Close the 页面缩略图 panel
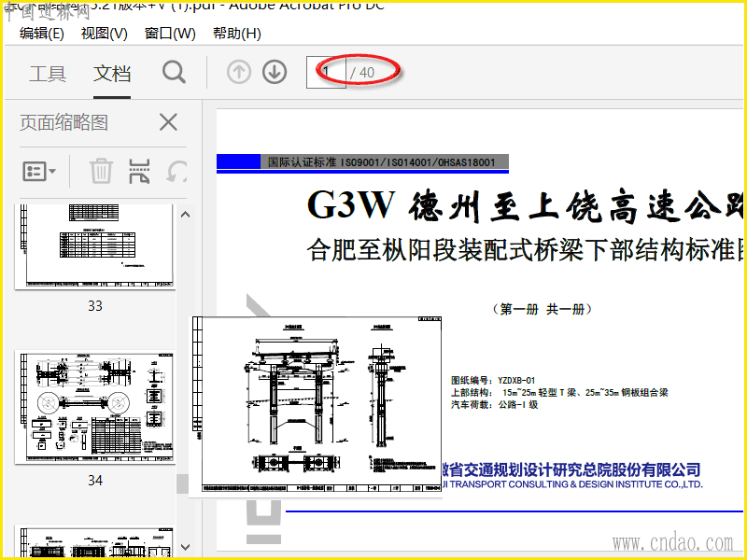The height and width of the screenshot is (560, 747). coord(169,122)
